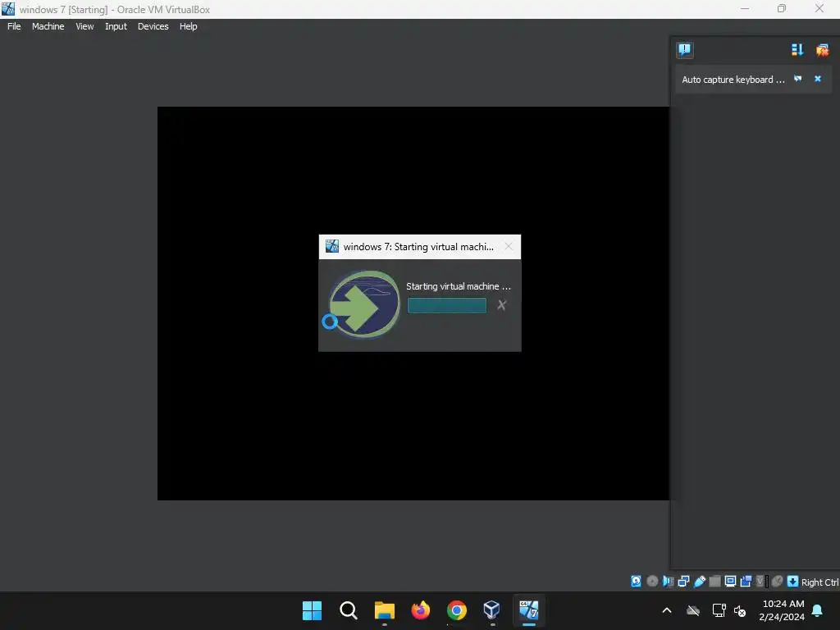
Task: Click the keyboard capture arrow status icon
Action: point(793,582)
